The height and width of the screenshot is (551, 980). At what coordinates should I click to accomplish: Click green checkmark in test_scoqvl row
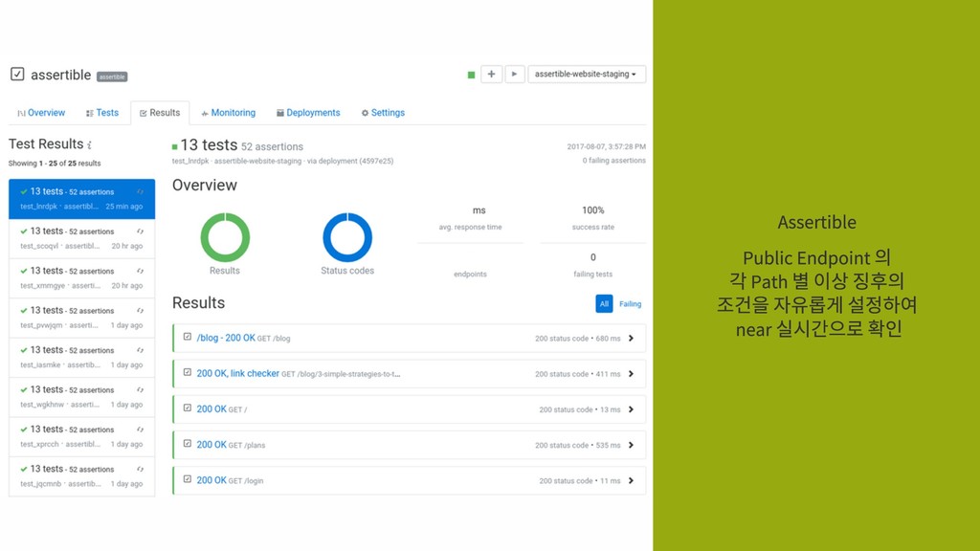pos(24,231)
